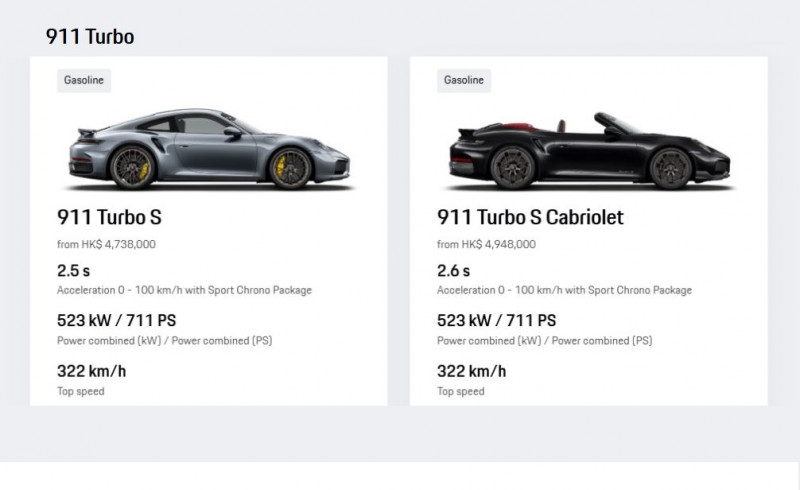Image resolution: width=800 pixels, height=490 pixels.
Task: Click 322 km/h on the Cabriolet card
Action: [x=472, y=372]
